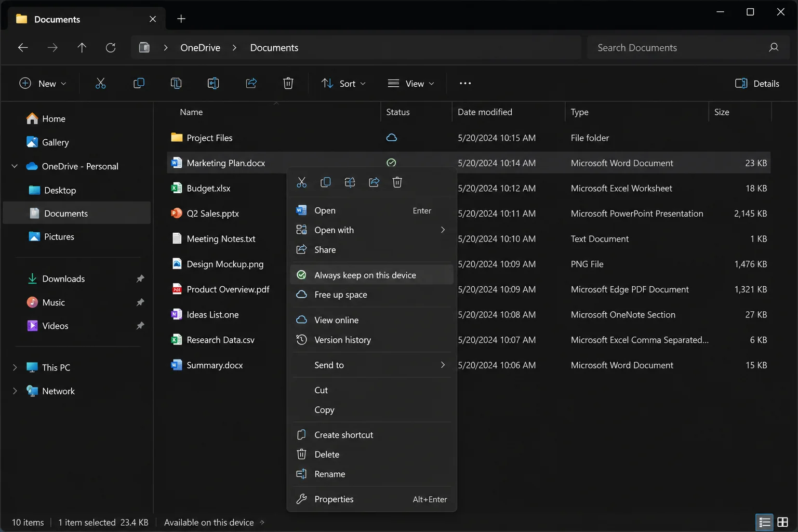This screenshot has height=532, width=798.
Task: Click the Copy icon in the command bar
Action: point(139,83)
